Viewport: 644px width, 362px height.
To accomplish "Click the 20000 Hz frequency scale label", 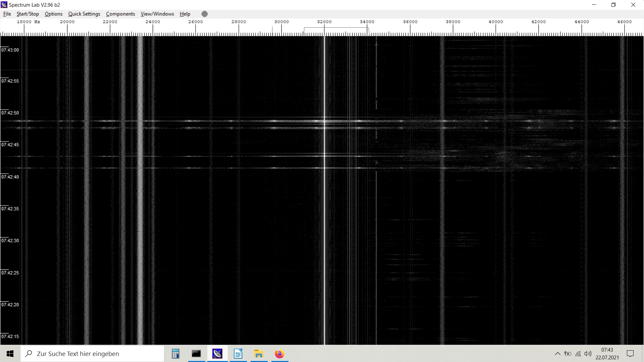I will [x=67, y=22].
